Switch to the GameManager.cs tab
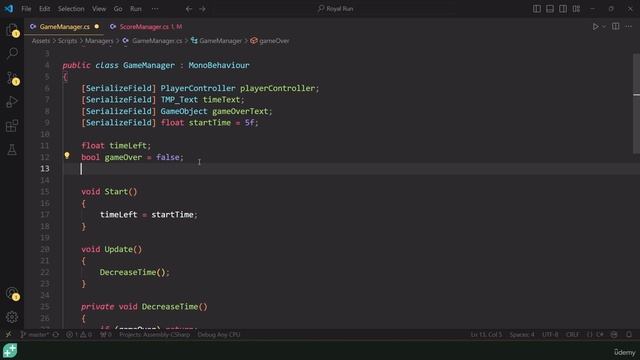The height and width of the screenshot is (360, 640). click(64, 27)
